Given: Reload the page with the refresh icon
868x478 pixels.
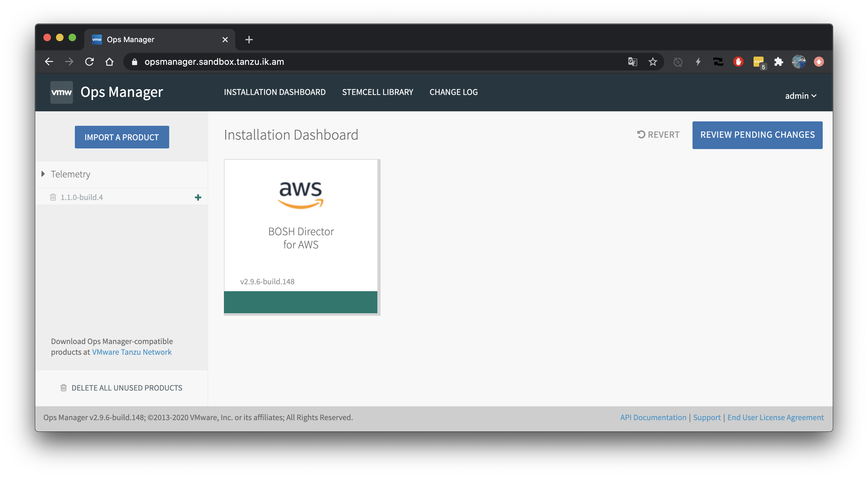Looking at the screenshot, I should 89,62.
